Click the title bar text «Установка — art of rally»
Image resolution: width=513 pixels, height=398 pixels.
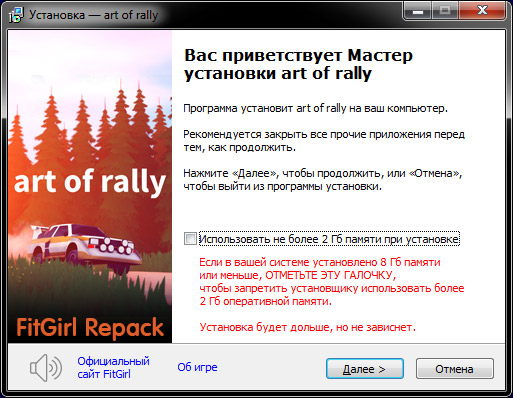(93, 15)
